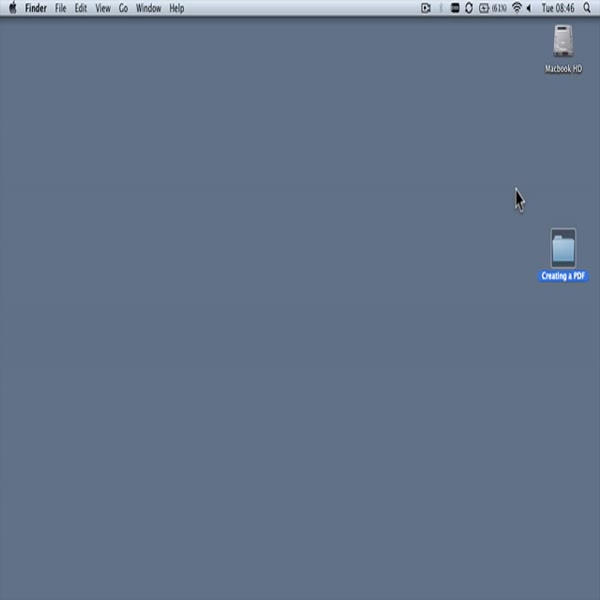The width and height of the screenshot is (600, 600).
Task: Select the Macbook HD drive icon
Action: 563,42
